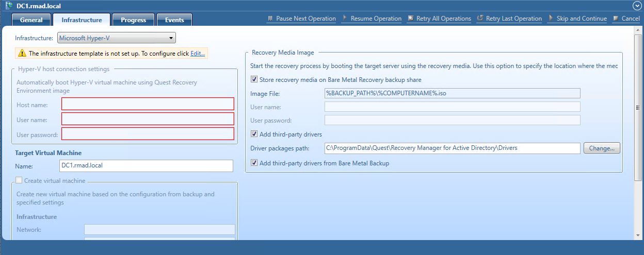Toggle Create virtual machine checkbox
644x255 pixels.
(x=19, y=180)
